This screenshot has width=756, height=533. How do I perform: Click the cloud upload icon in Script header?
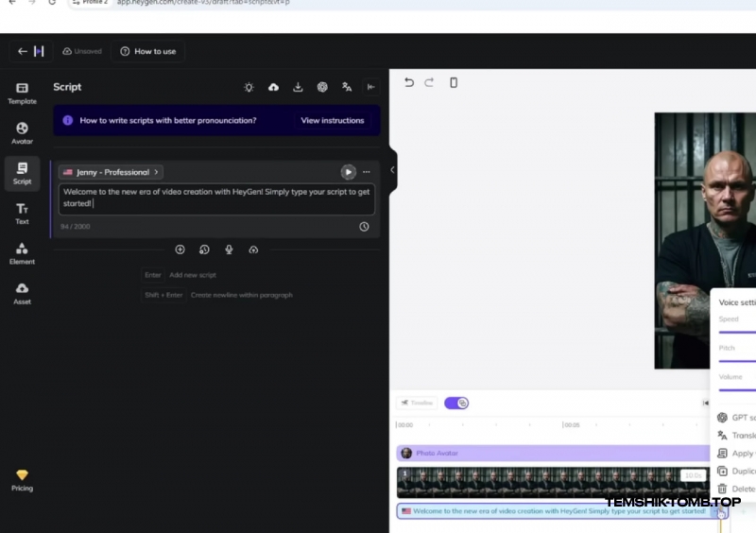tap(273, 87)
